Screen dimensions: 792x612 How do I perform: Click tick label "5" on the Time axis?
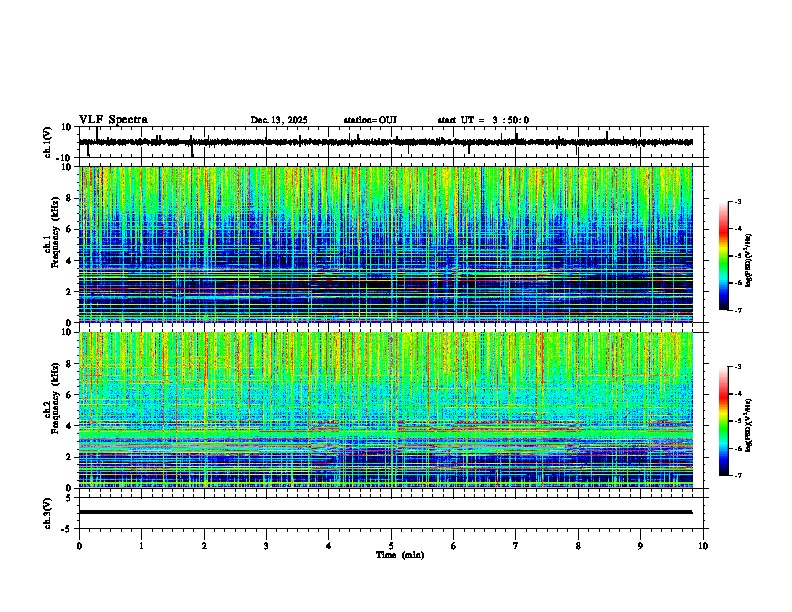[x=391, y=546]
